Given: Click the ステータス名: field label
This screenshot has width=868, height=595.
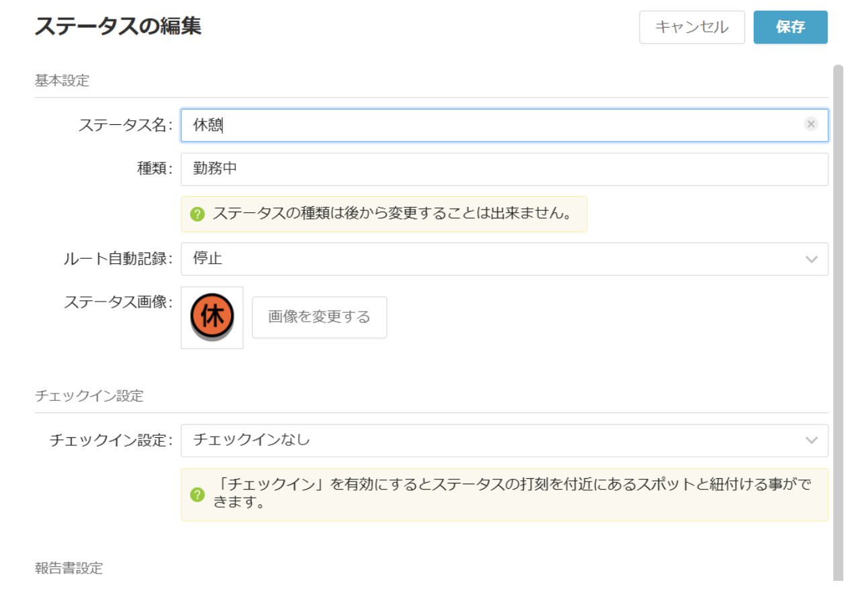Looking at the screenshot, I should click(126, 125).
